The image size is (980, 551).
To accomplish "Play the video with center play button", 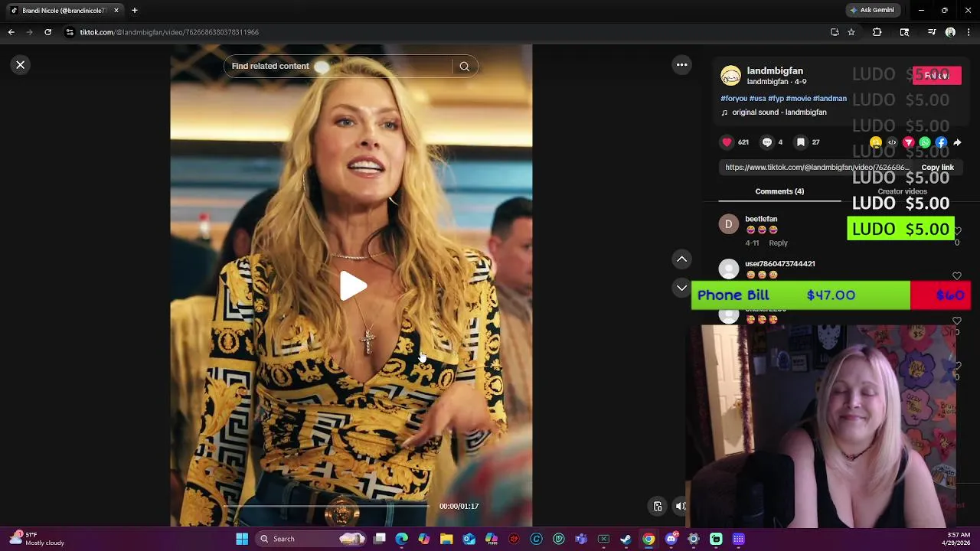I will point(352,286).
